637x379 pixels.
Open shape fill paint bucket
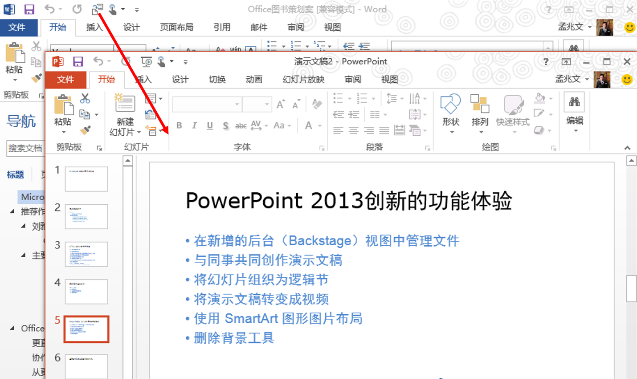point(540,97)
